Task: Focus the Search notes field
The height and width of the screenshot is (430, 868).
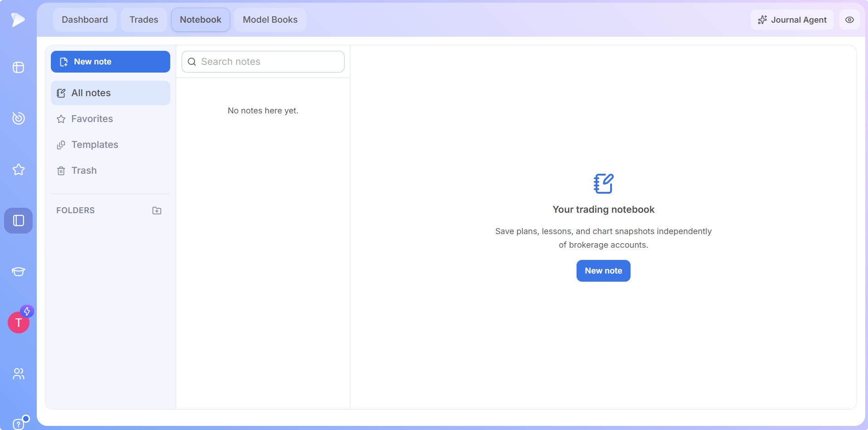Action: click(263, 62)
